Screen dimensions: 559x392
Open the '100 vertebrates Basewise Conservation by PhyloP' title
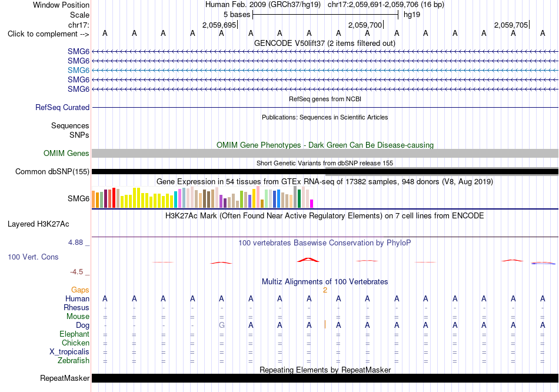coord(325,243)
